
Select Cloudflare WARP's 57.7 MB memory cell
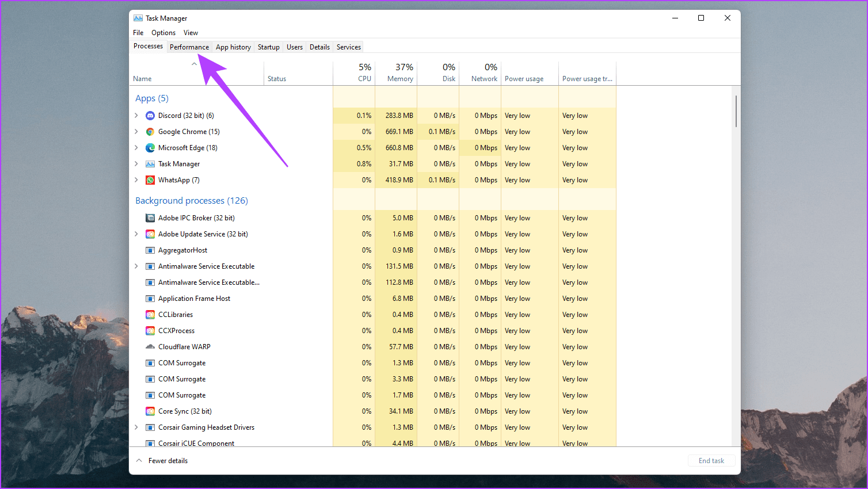point(396,347)
